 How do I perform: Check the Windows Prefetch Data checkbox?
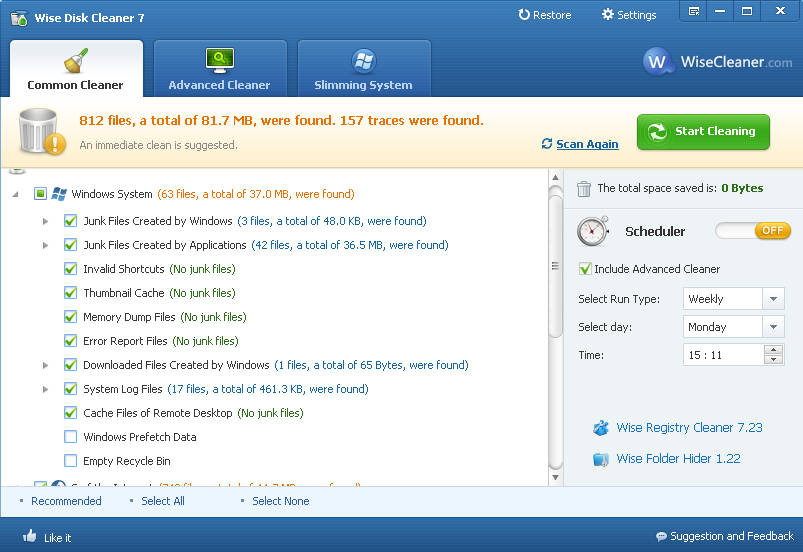[x=71, y=437]
